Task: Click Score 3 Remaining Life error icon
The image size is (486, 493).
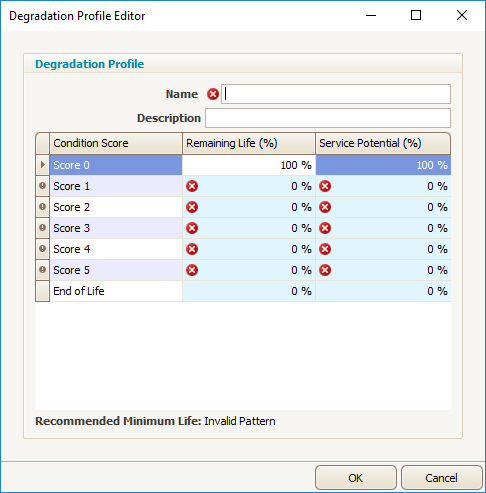Action: coord(192,228)
